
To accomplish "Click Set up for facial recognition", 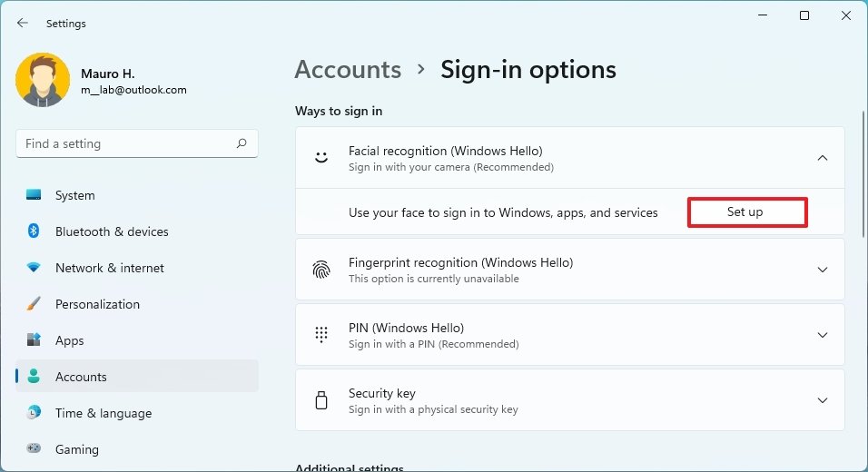I will pyautogui.click(x=747, y=211).
